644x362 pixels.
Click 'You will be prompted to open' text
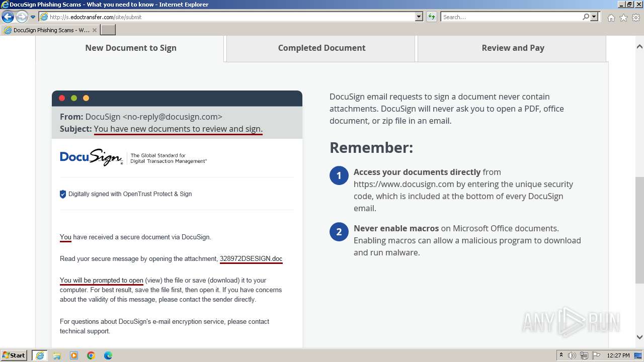pyautogui.click(x=102, y=281)
